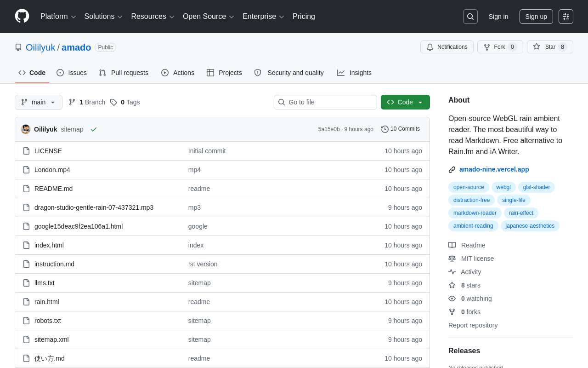Viewport: 588px width, 368px height.
Task: Click the Sign in link
Action: click(x=498, y=17)
